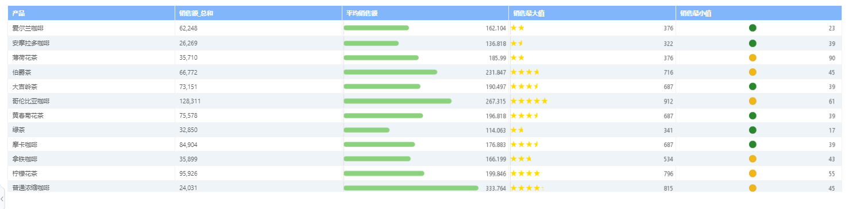Click the green progress bar for 普通浓缩咖啡
This screenshot has width=868, height=209.
pyautogui.click(x=411, y=188)
